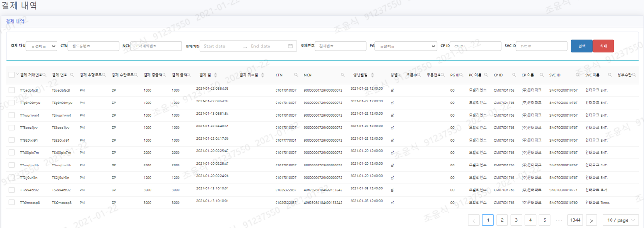
Task: Jump to last page 1344
Action: (x=575, y=220)
